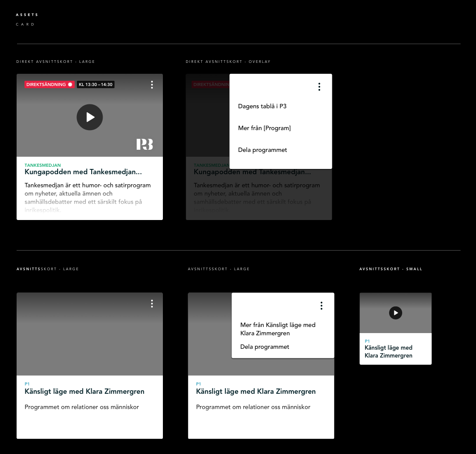Choose Mer från [Program]
The image size is (476, 454).
point(264,128)
